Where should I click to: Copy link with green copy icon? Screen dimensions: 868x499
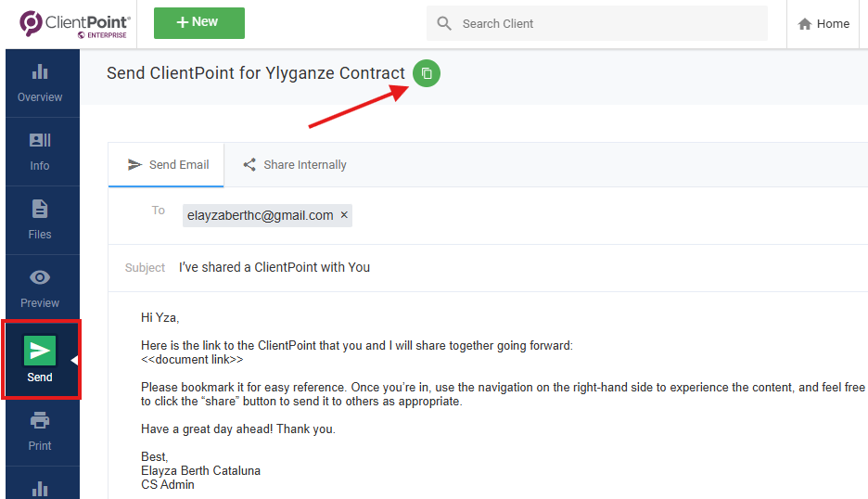(x=427, y=73)
